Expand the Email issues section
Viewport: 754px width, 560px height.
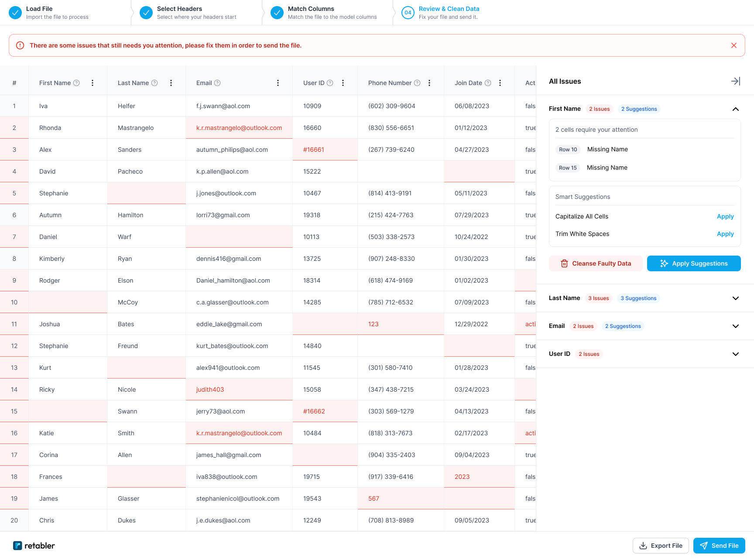[736, 326]
